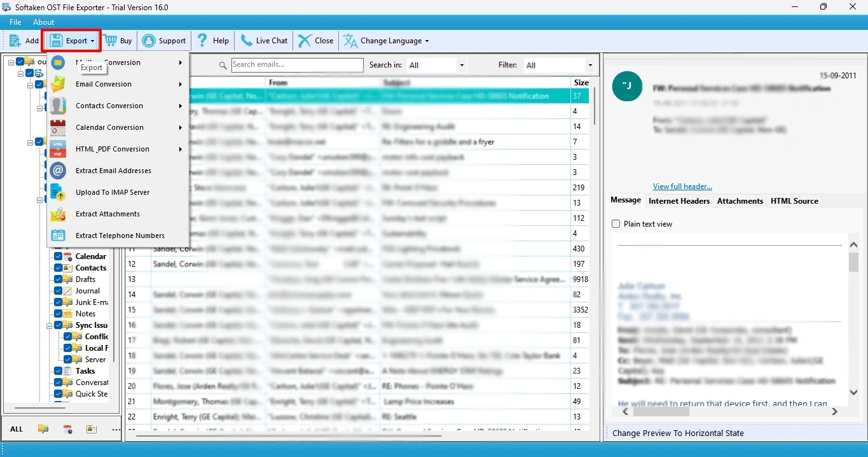This screenshot has height=457, width=868.
Task: Expand the HTML_PDF Conversion submenu arrow
Action: pyautogui.click(x=181, y=149)
